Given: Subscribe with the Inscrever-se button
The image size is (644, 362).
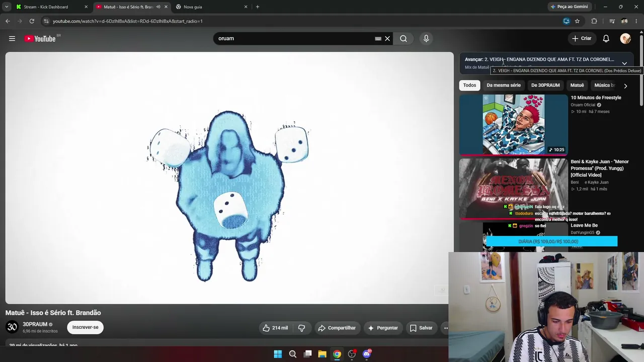Looking at the screenshot, I should [x=85, y=327].
